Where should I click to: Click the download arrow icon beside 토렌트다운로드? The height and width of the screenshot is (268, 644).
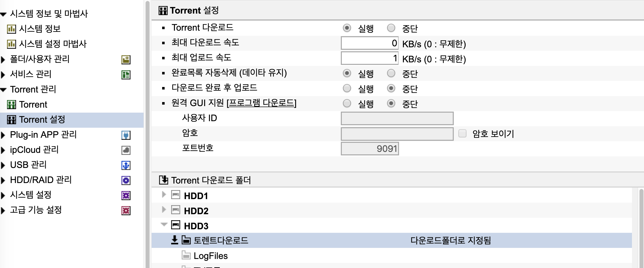pos(175,240)
